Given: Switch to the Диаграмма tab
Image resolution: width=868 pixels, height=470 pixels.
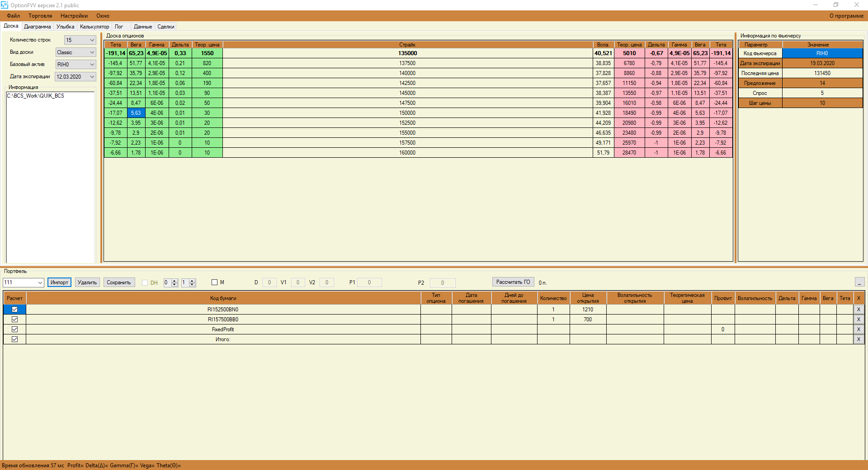Looking at the screenshot, I should click(38, 27).
